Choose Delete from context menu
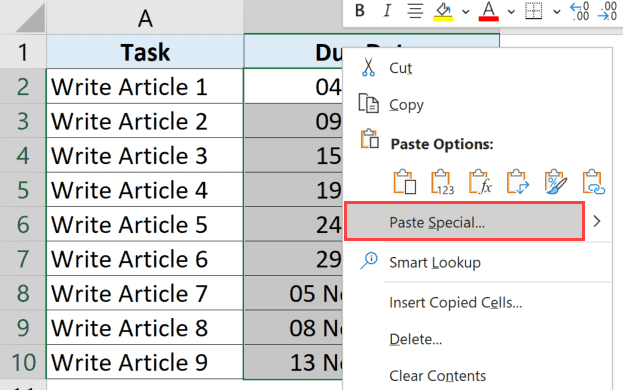 (477, 339)
